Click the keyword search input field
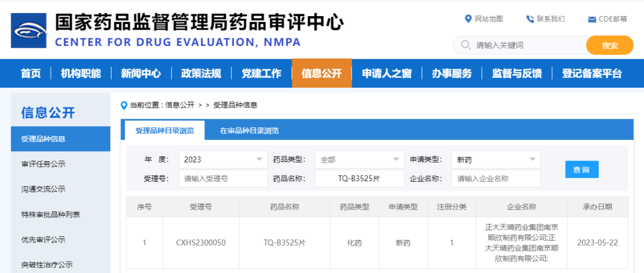Image resolution: width=644 pixels, height=273 pixels. [x=528, y=45]
